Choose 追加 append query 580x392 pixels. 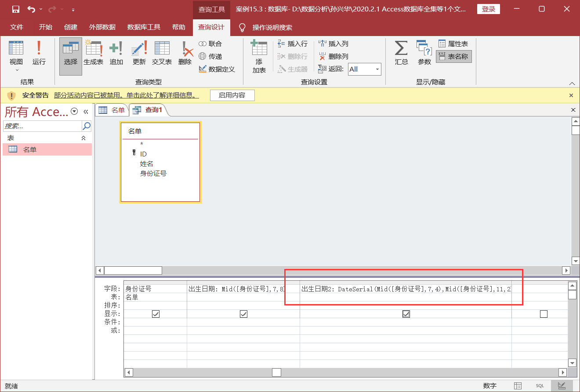(x=116, y=54)
